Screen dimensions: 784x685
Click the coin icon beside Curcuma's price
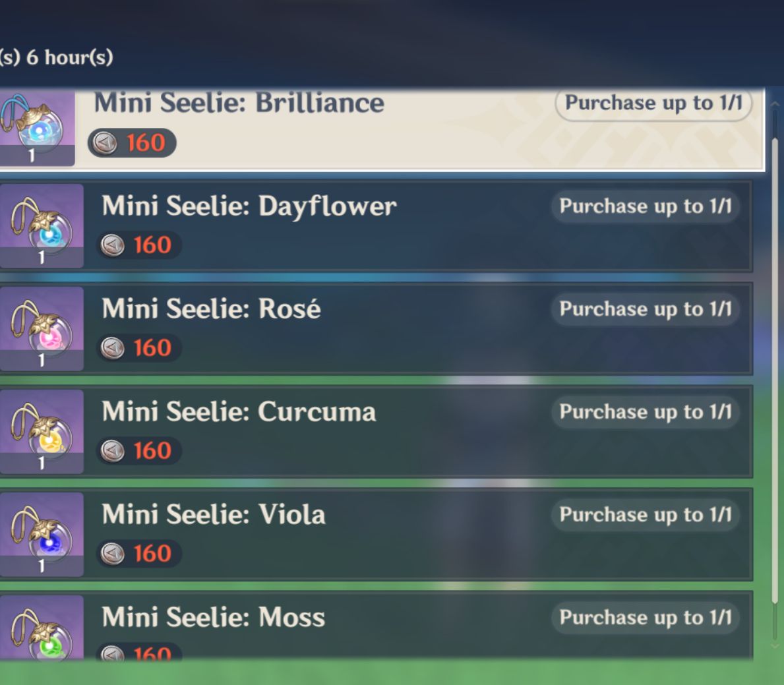coord(112,451)
